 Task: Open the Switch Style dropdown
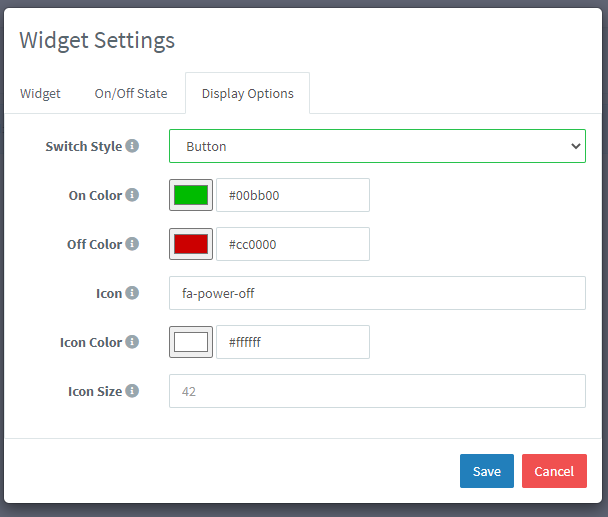click(x=377, y=146)
